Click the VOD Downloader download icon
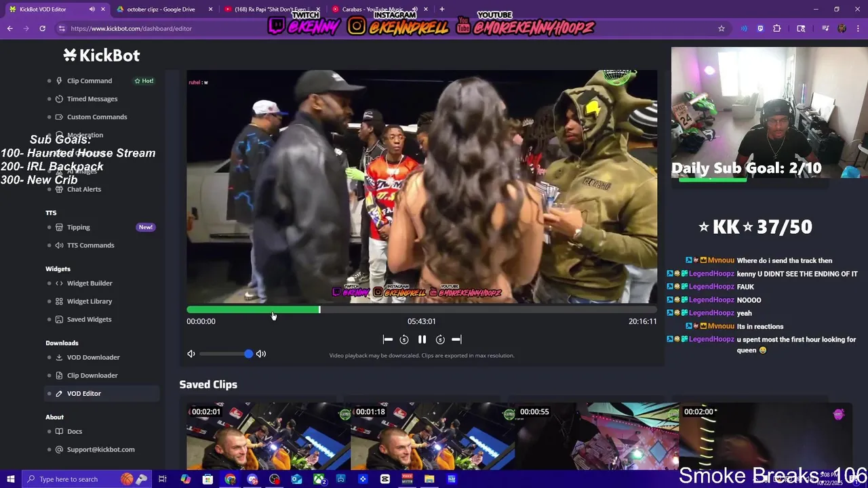This screenshot has width=868, height=488. tap(59, 357)
